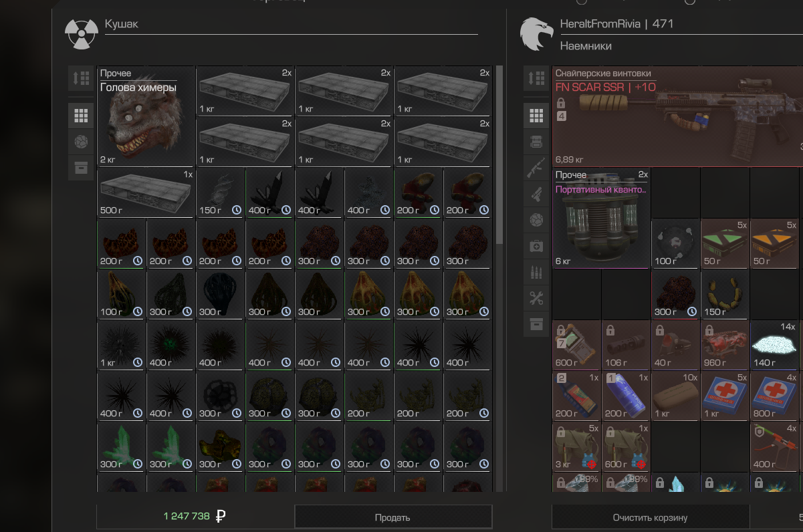The width and height of the screenshot is (803, 532).
Task: Pick the 150 г horseshoe-shaped item in inventory
Action: [725, 294]
